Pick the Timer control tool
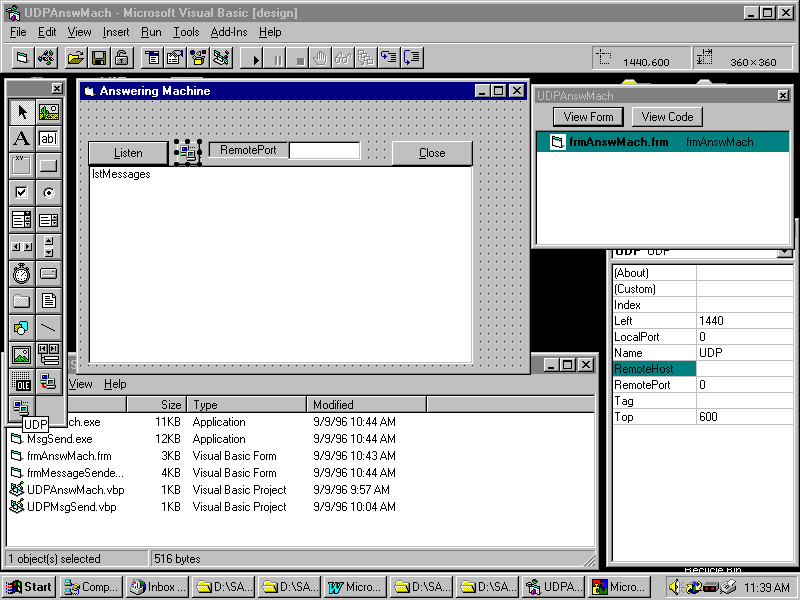Image resolution: width=800 pixels, height=600 pixels. click(21, 274)
